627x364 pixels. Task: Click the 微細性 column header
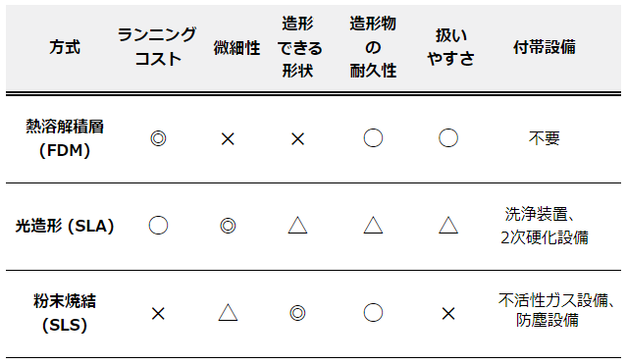tap(236, 48)
